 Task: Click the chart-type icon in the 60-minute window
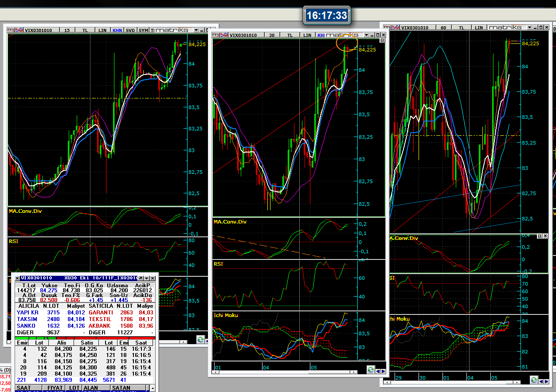tap(395, 27)
